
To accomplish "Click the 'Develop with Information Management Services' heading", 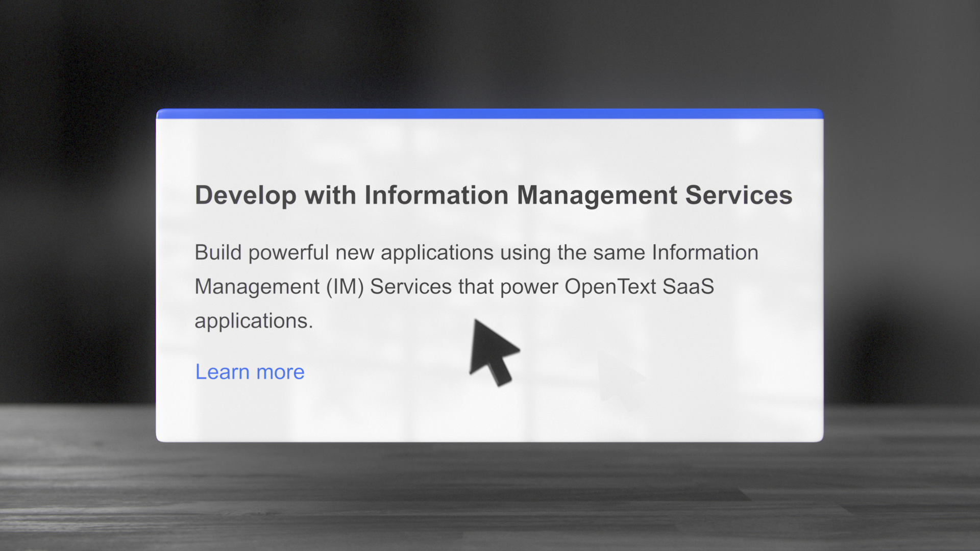I will tap(493, 195).
